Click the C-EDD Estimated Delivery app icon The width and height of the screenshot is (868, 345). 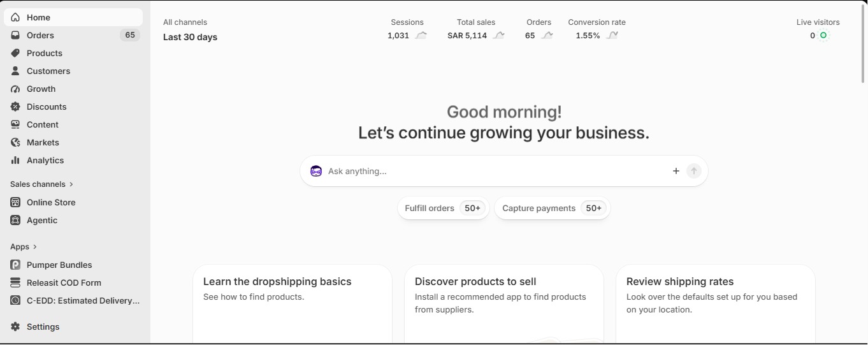click(x=15, y=300)
